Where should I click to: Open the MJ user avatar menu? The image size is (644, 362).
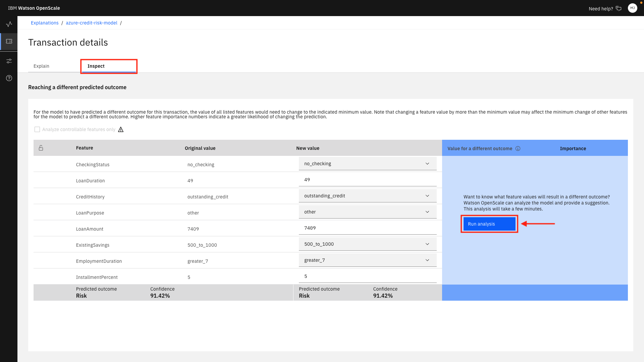(632, 8)
